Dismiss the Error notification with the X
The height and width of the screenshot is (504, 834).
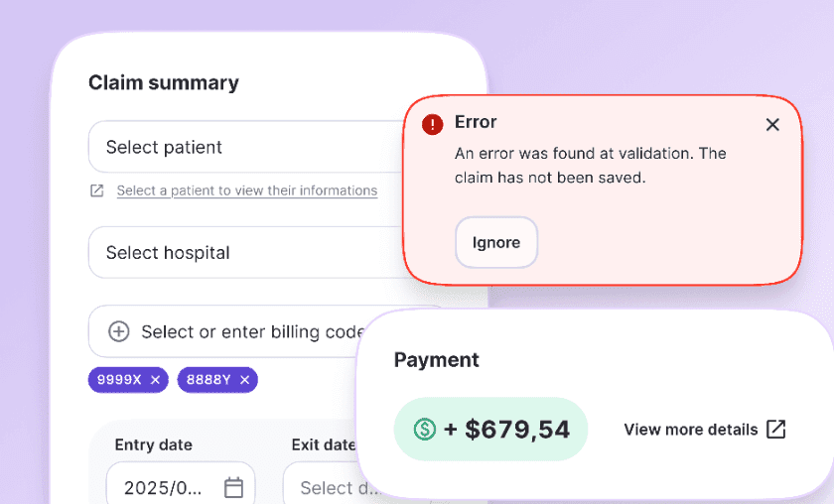pyautogui.click(x=772, y=124)
